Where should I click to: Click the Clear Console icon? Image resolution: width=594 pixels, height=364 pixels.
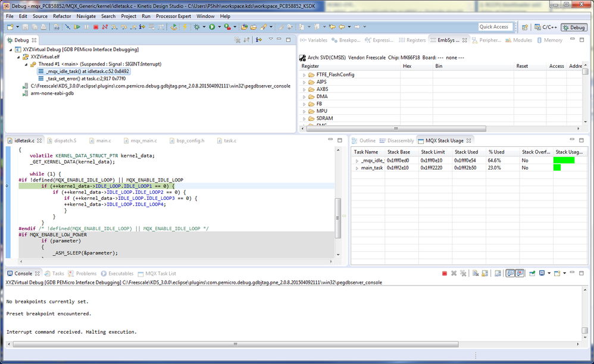476,273
